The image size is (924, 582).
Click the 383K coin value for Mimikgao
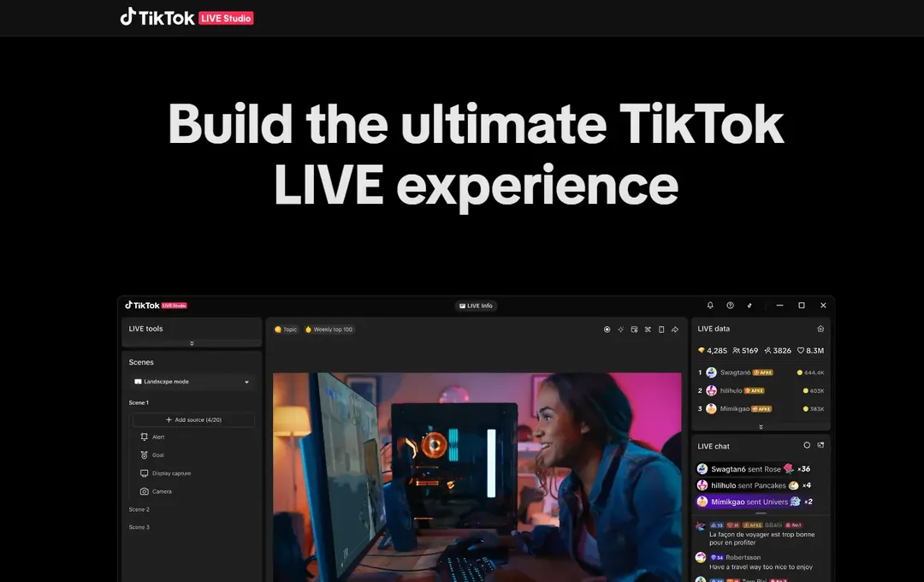[x=817, y=408]
